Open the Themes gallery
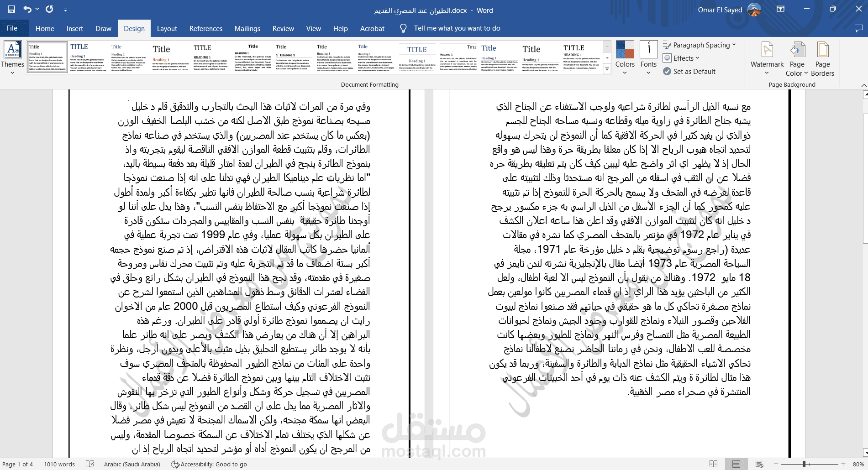Viewport: 868px width, 470px height. 12,58
